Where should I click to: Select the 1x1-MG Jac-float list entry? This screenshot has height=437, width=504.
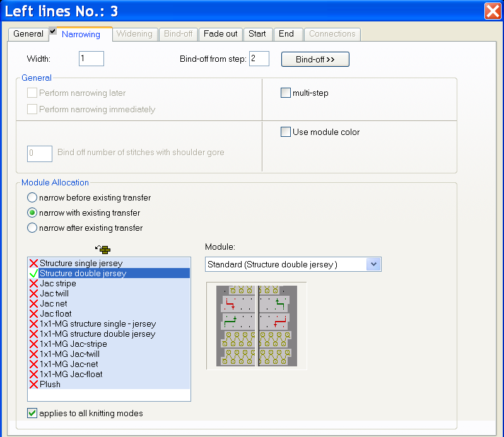71,375
